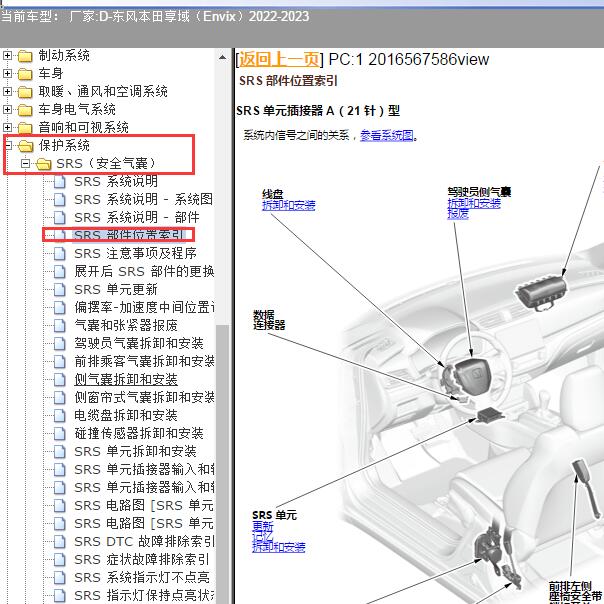Click document icon of SRS 系统说明 - 系统图
The width and height of the screenshot is (604, 604).
[60, 200]
